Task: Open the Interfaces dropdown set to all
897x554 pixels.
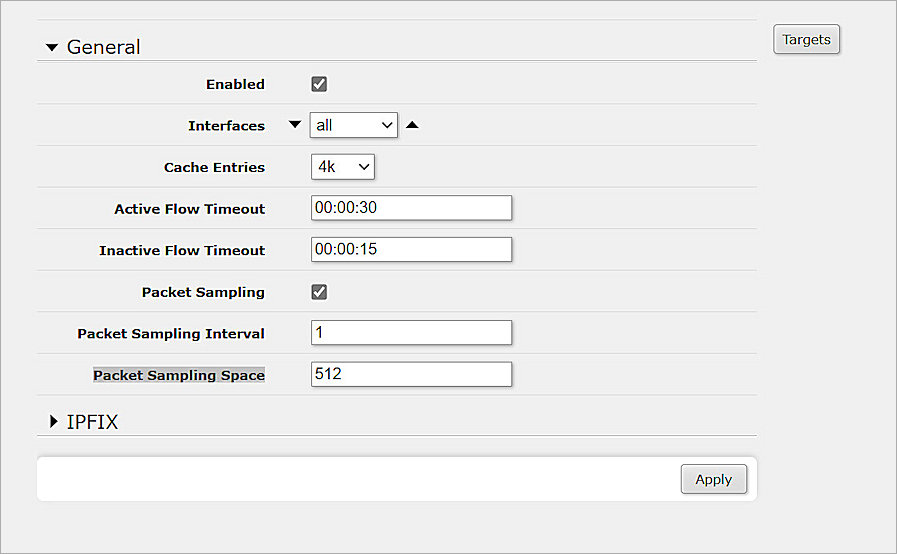Action: (354, 125)
